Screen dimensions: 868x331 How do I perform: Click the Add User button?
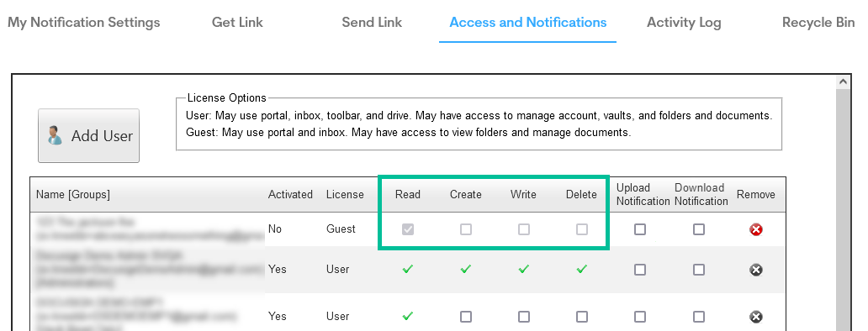tap(88, 135)
